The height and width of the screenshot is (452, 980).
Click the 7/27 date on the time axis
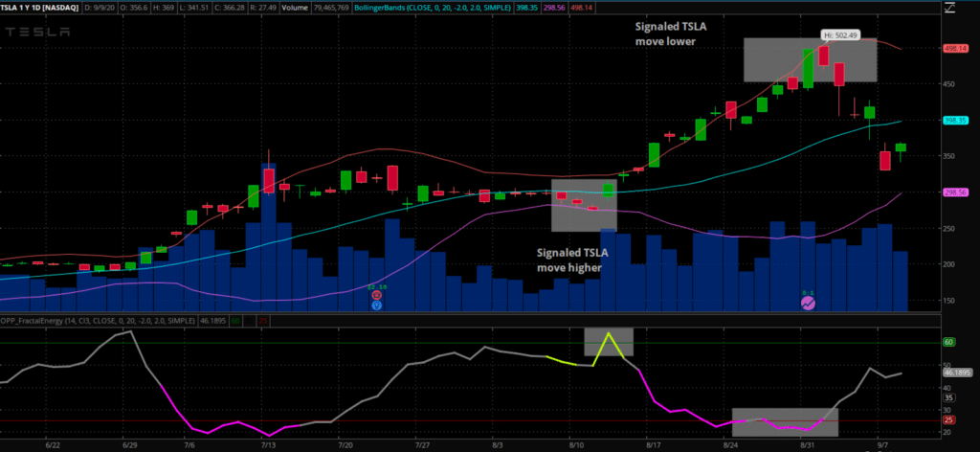pyautogui.click(x=422, y=445)
